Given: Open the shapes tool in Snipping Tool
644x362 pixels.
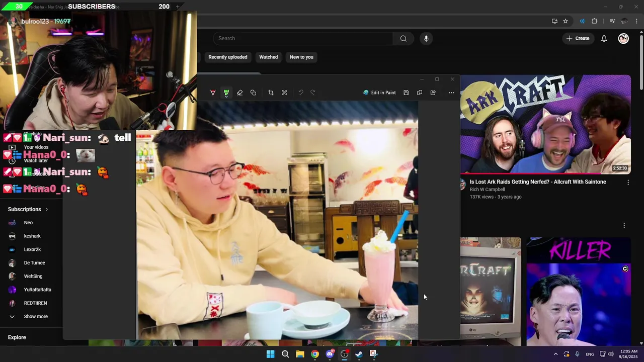Looking at the screenshot, I should tap(253, 93).
